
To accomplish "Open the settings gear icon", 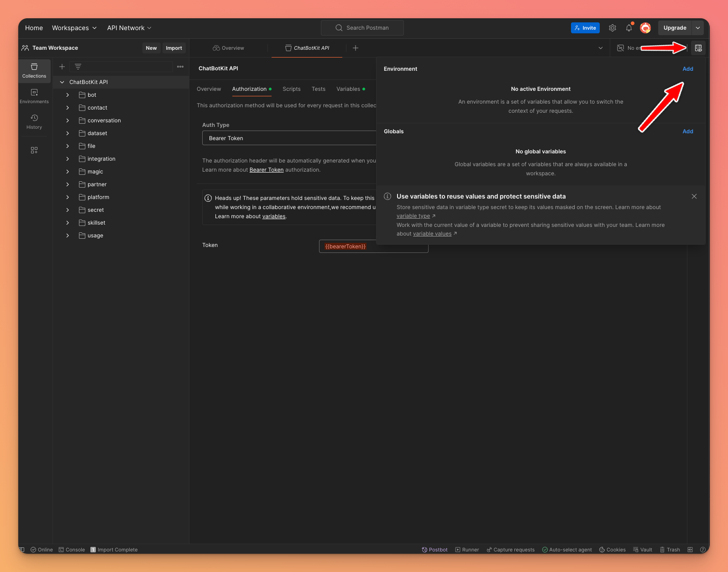I will pyautogui.click(x=613, y=28).
